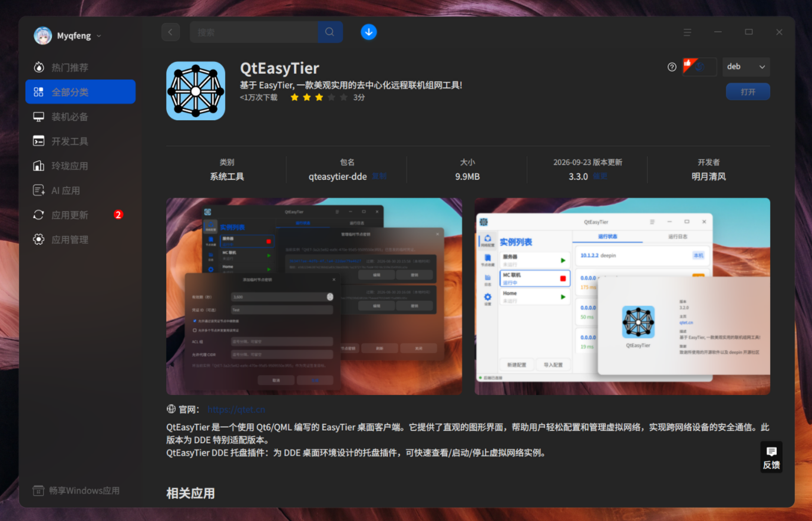Open the light theme screenshot thumbnail

[622, 296]
